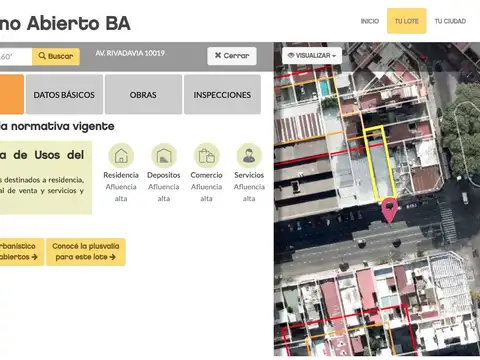
Task: Open TU LOTE in the top navigation
Action: (x=407, y=21)
